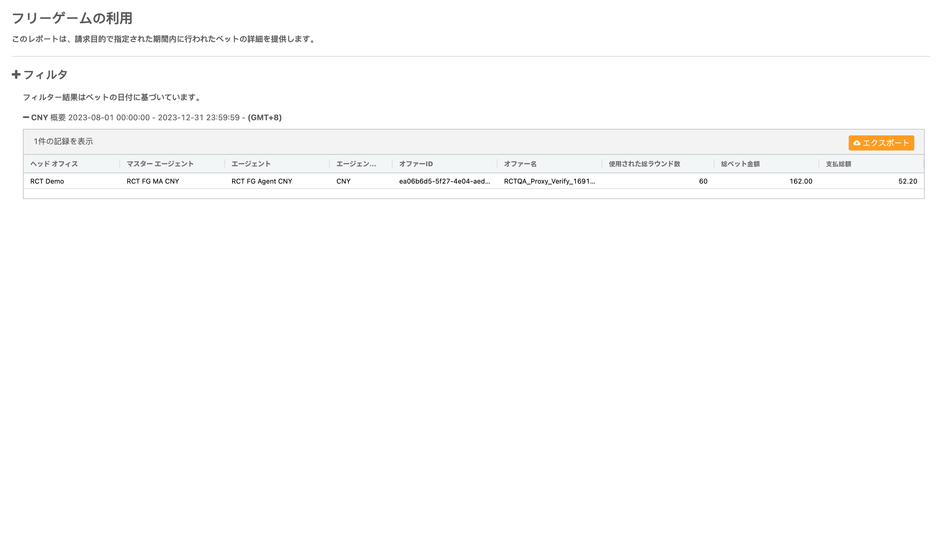This screenshot has width=937, height=560.
Task: Click the RCT FG MA CNY cell
Action: tap(153, 181)
